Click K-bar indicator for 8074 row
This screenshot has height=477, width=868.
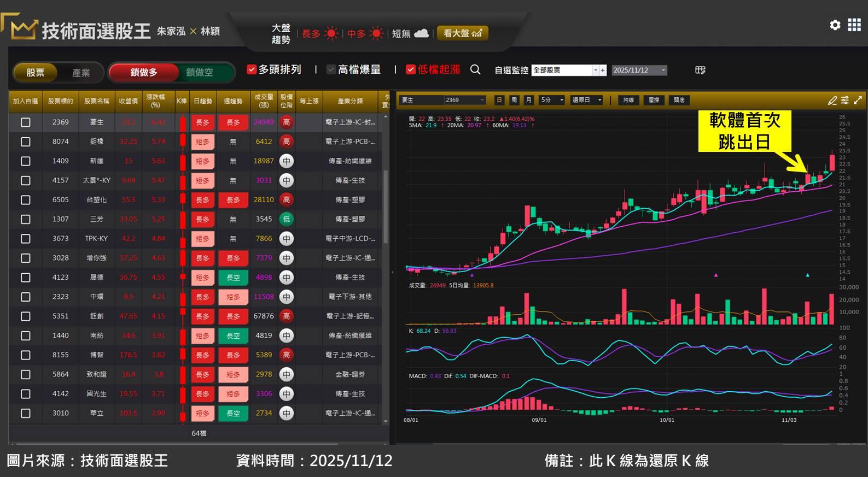(x=183, y=142)
